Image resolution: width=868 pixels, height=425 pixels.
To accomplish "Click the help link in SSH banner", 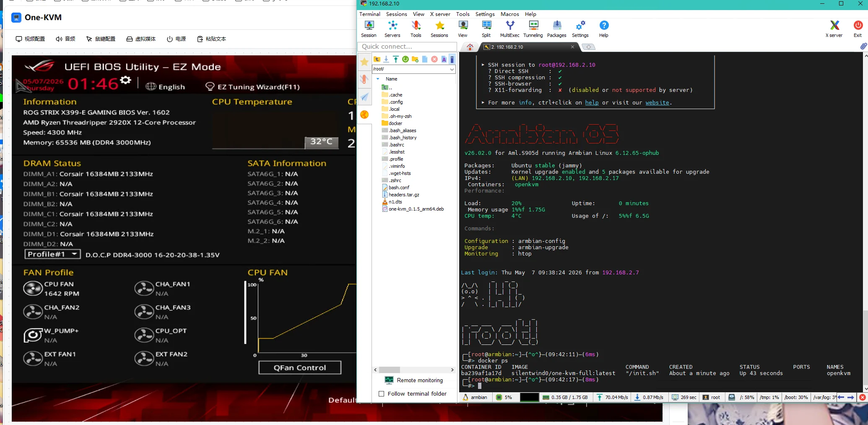I will coord(592,102).
